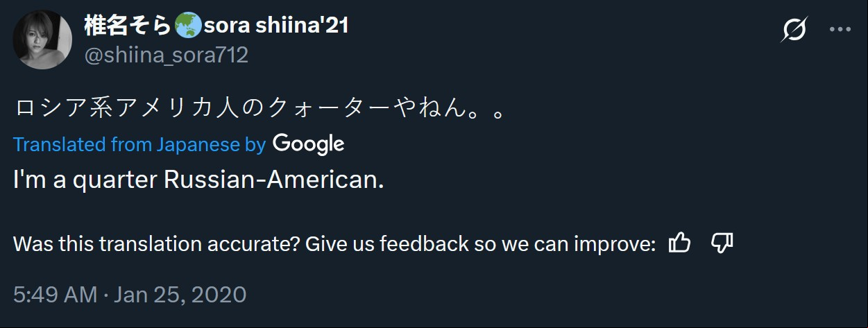This screenshot has width=868, height=328.
Task: Click the "I'm a quarter Russian-American." translation
Action: [198, 180]
